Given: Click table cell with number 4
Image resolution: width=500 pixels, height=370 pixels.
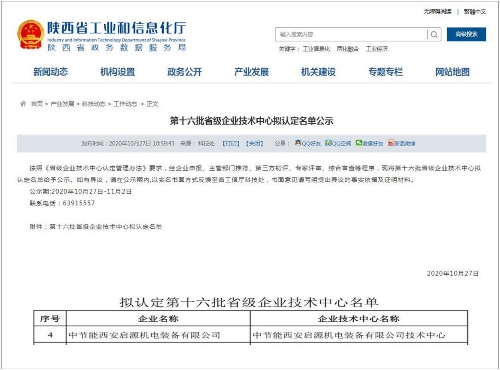Looking at the screenshot, I should 50,334.
